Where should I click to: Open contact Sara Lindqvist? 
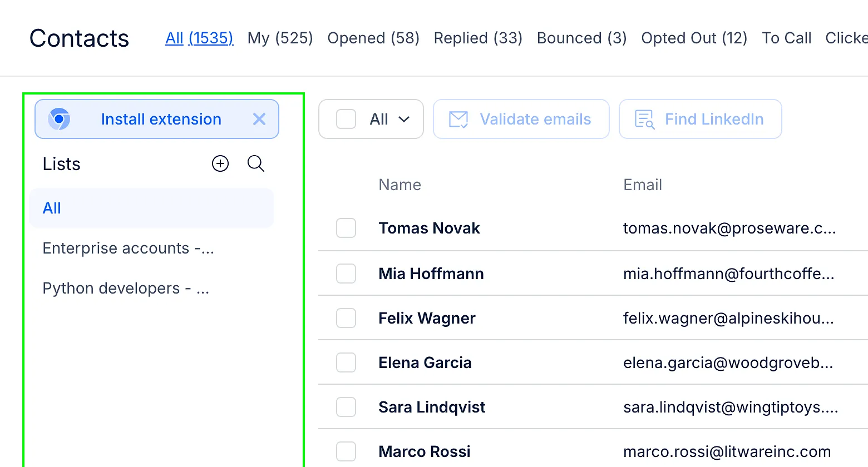(432, 407)
